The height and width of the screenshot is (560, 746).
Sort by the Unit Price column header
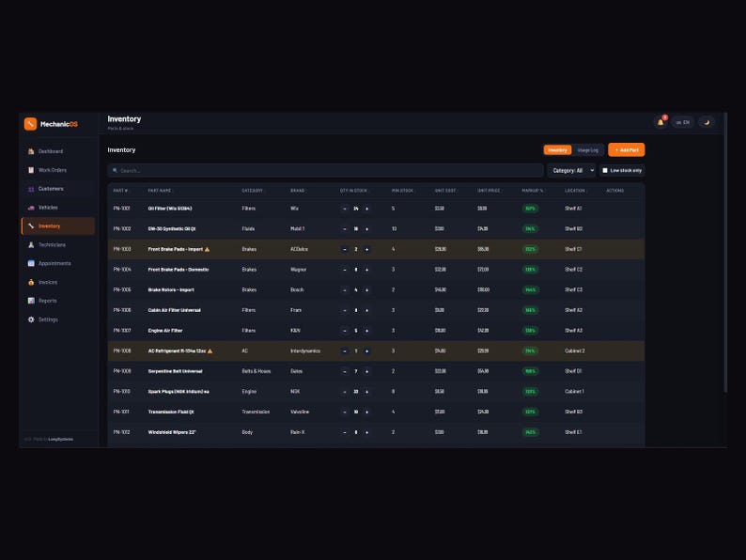coord(489,191)
